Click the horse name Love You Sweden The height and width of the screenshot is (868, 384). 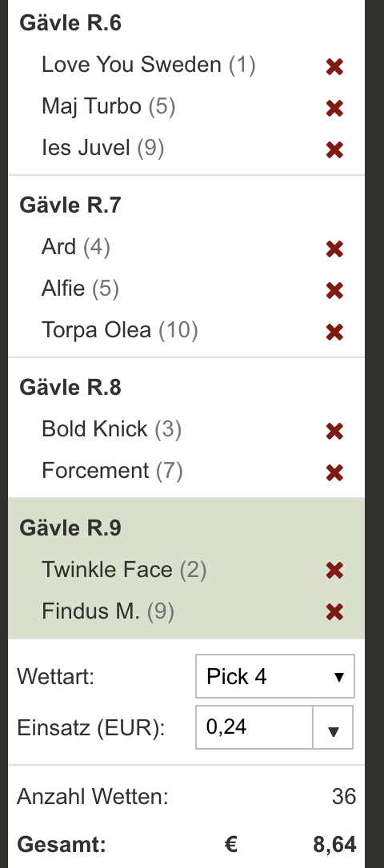pos(131,65)
